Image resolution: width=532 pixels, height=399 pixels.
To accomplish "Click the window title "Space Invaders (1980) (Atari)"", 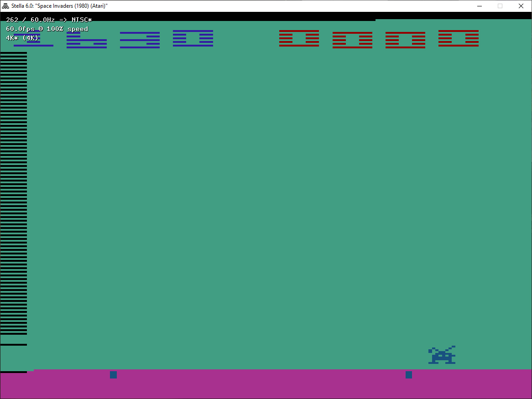I will [x=71, y=6].
